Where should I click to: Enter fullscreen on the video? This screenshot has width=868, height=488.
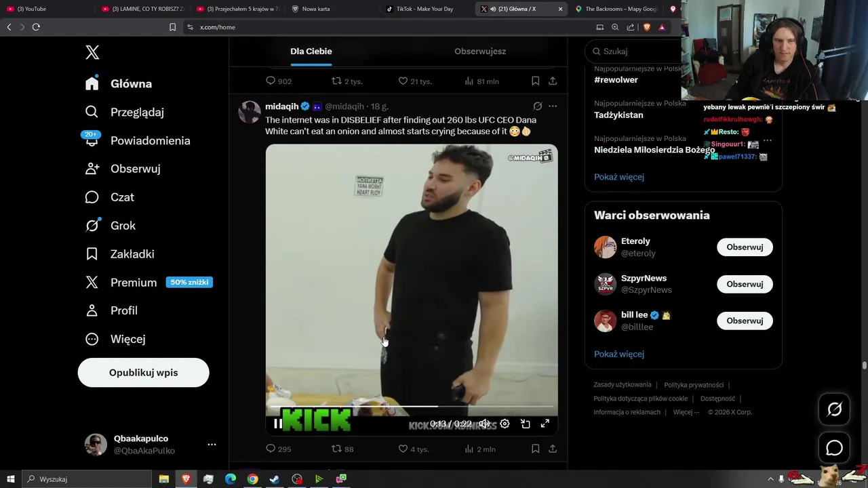545,424
